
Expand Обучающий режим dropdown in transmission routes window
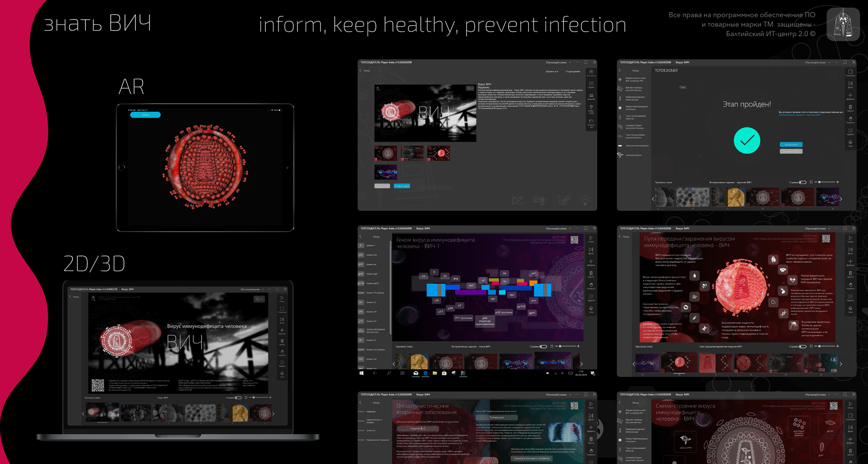(817, 228)
